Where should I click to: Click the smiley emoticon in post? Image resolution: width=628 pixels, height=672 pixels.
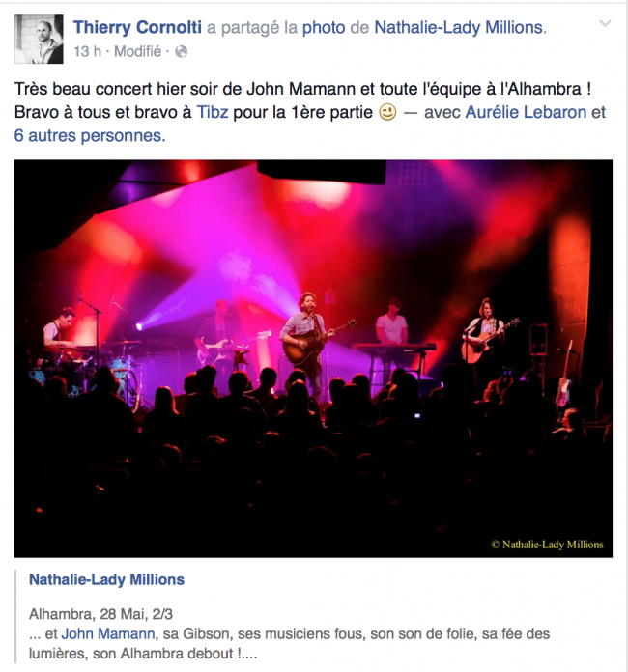point(387,113)
